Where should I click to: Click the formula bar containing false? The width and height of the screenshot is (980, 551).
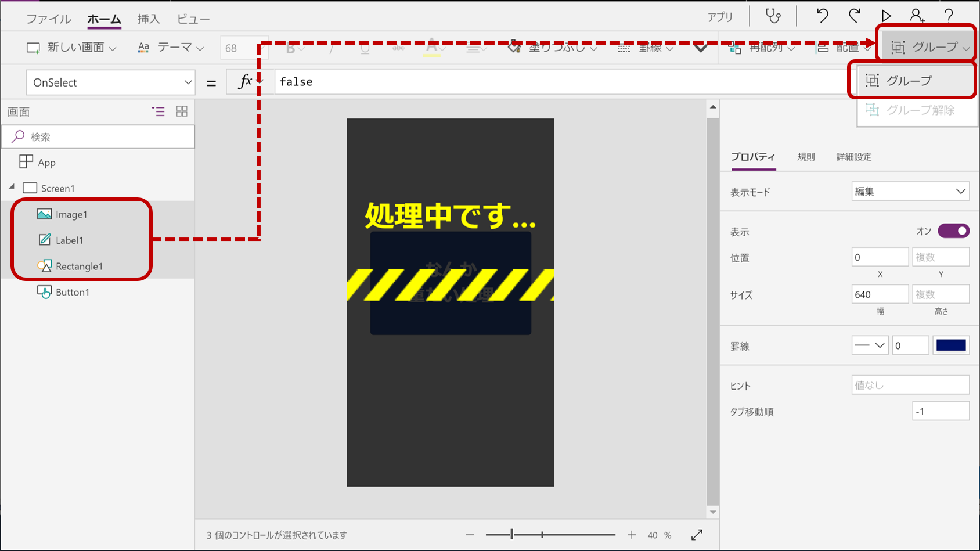coord(406,82)
